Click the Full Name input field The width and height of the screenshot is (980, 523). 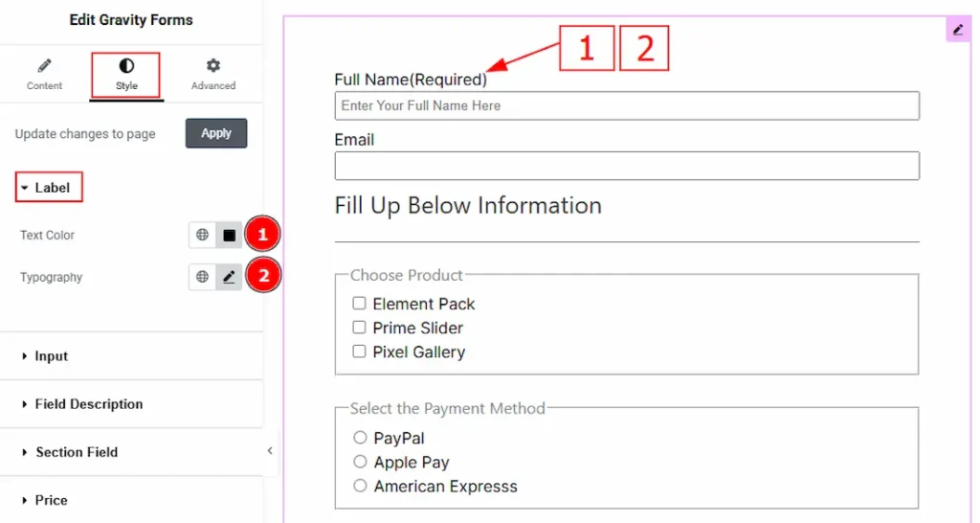click(x=627, y=105)
